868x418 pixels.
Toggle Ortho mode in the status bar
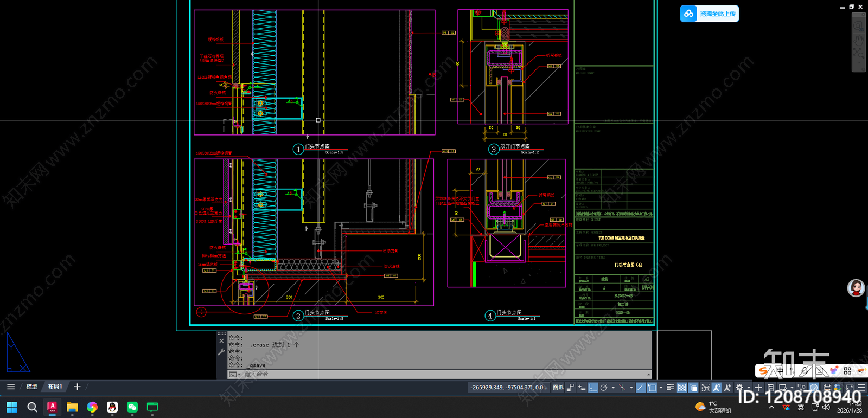click(x=593, y=388)
